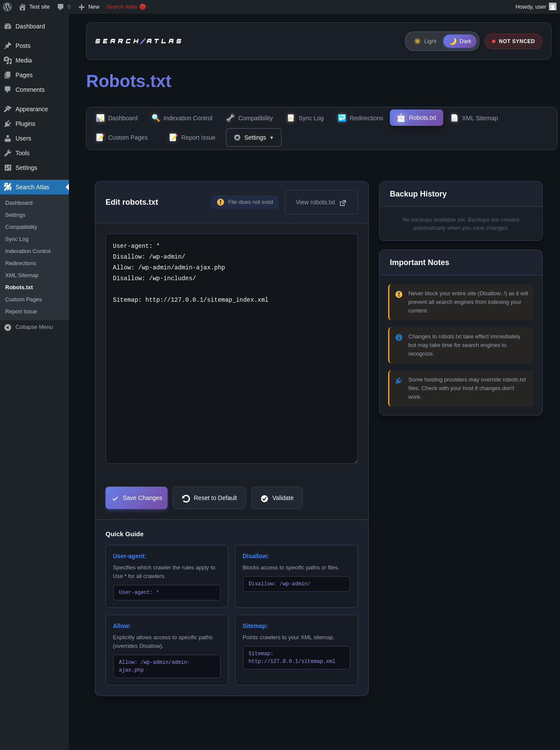Viewport: 560px width, 750px height.
Task: Click the Indexation Control magnifier icon
Action: 156,118
